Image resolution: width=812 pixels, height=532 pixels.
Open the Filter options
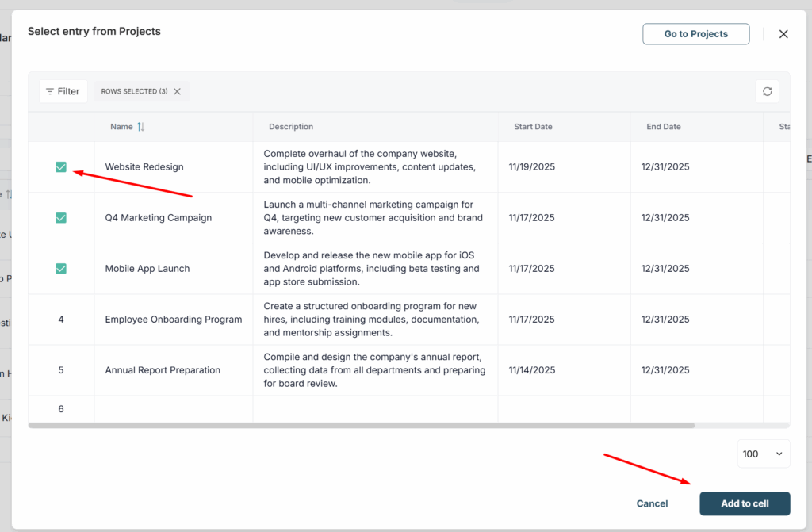pos(63,91)
